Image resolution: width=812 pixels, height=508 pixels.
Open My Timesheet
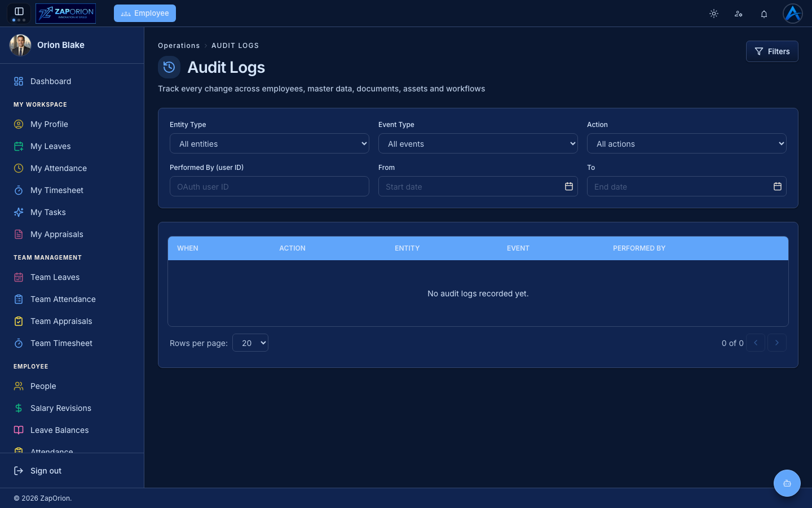click(57, 190)
